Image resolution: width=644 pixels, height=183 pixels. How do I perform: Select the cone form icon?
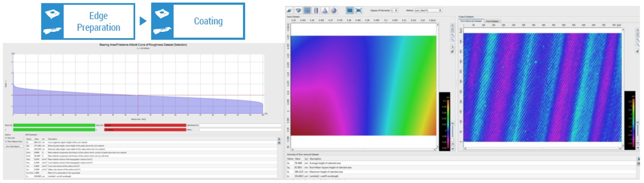pyautogui.click(x=325, y=10)
